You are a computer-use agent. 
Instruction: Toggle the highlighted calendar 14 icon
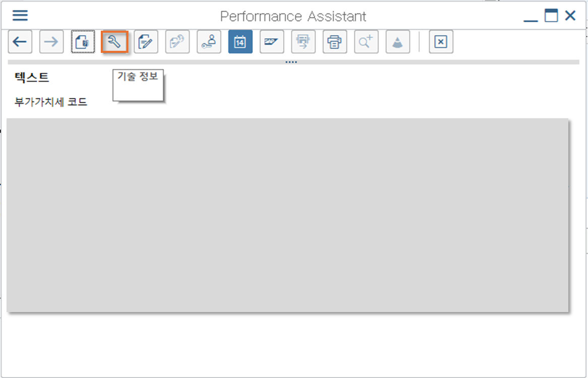click(x=240, y=42)
